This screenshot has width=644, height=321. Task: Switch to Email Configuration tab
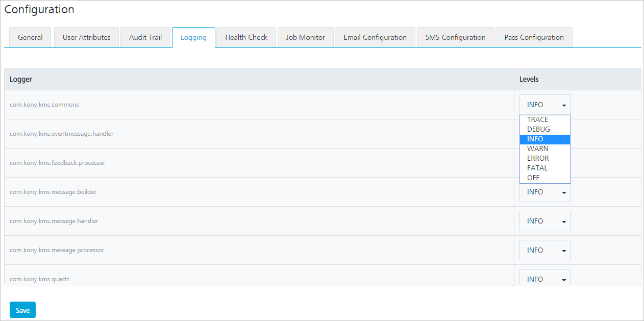click(375, 37)
